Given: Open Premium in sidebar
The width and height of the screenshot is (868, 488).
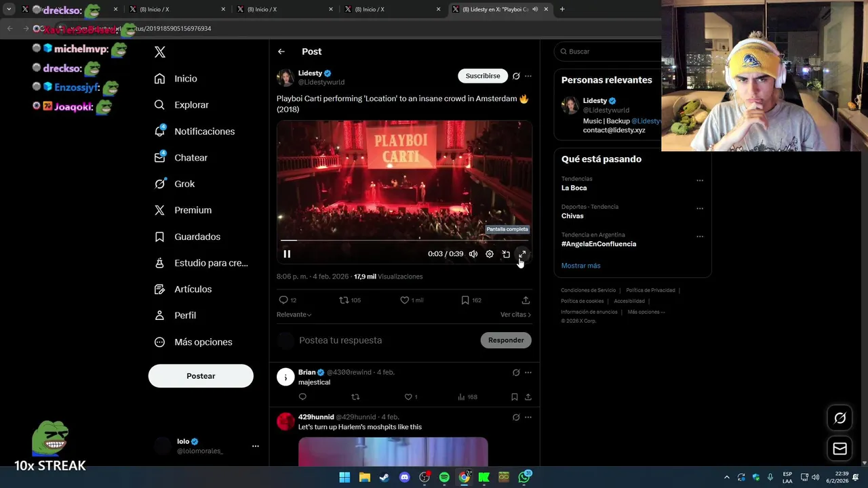Looking at the screenshot, I should click(182, 210).
